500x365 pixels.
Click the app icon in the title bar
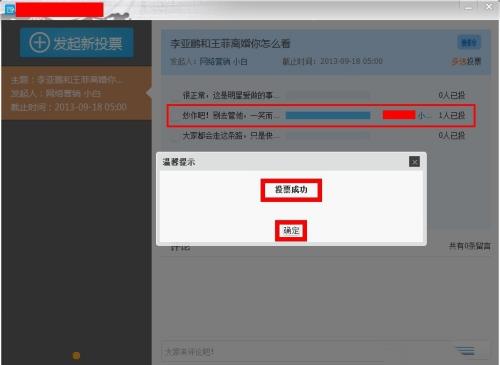coord(10,9)
